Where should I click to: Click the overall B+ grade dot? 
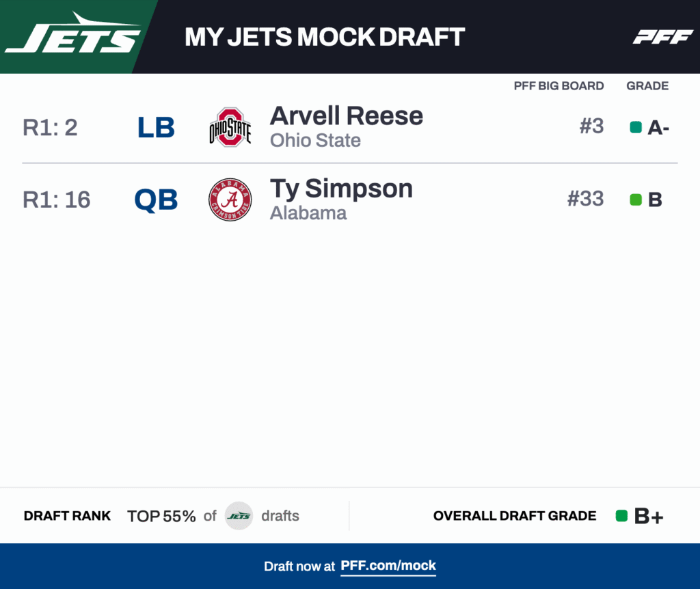tap(621, 516)
